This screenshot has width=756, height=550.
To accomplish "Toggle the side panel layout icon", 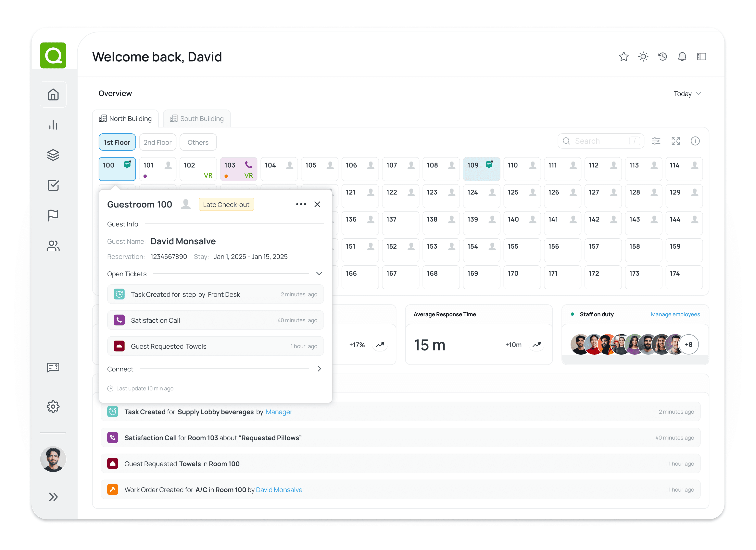I will coord(701,57).
